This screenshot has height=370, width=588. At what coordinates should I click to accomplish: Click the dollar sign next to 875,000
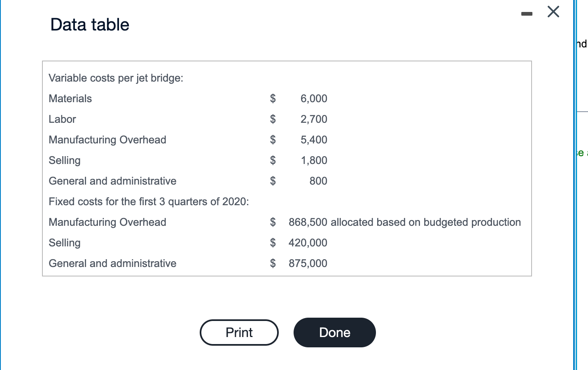pos(272,263)
